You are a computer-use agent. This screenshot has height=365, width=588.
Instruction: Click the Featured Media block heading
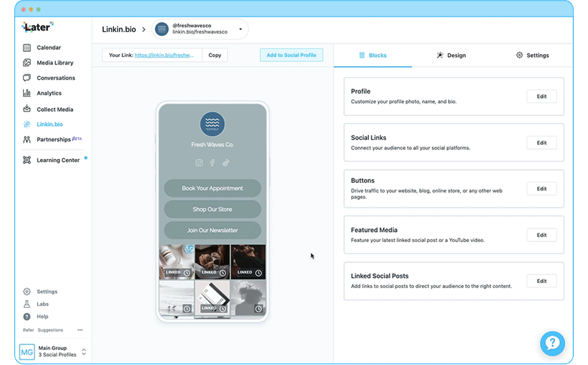374,230
